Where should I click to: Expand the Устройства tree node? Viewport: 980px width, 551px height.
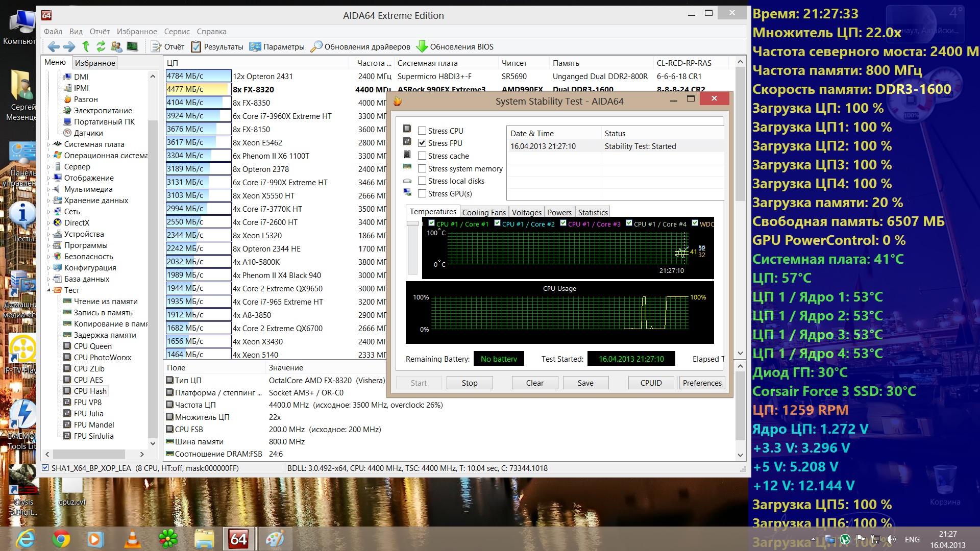(x=49, y=234)
